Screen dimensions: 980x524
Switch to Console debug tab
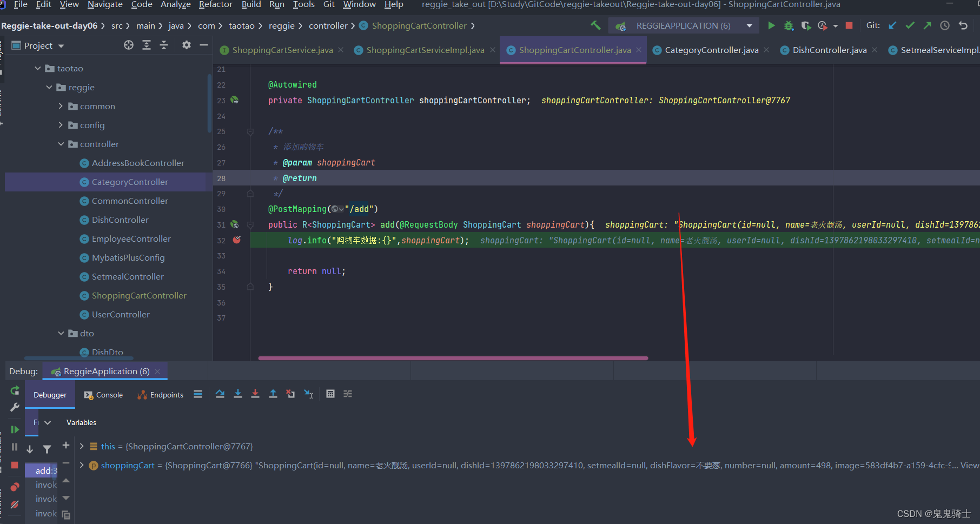click(103, 395)
